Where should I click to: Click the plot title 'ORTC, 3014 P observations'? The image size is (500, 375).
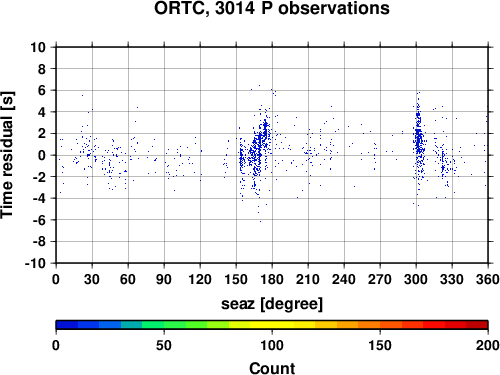(272, 8)
